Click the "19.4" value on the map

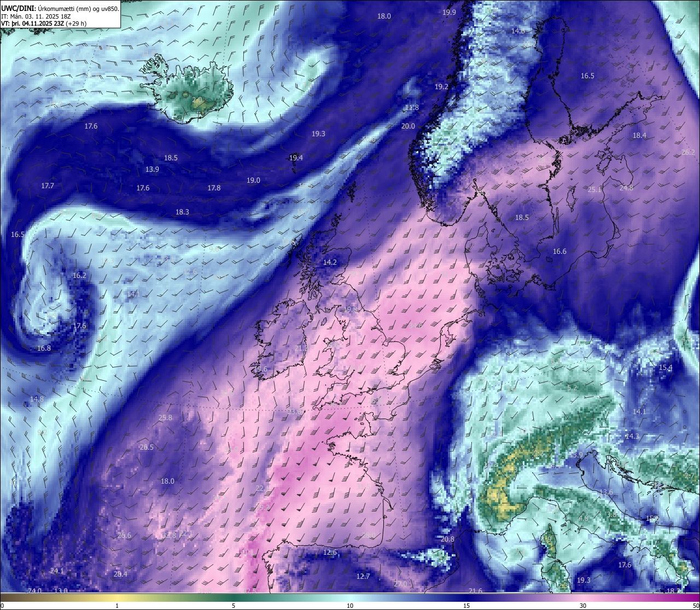(x=296, y=158)
